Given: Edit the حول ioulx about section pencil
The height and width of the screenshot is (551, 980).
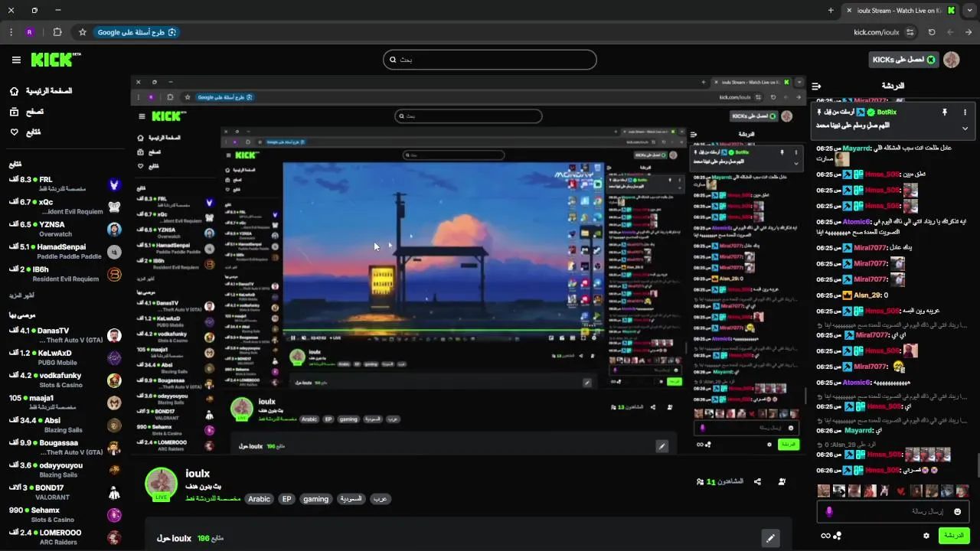Looking at the screenshot, I should coord(770,538).
